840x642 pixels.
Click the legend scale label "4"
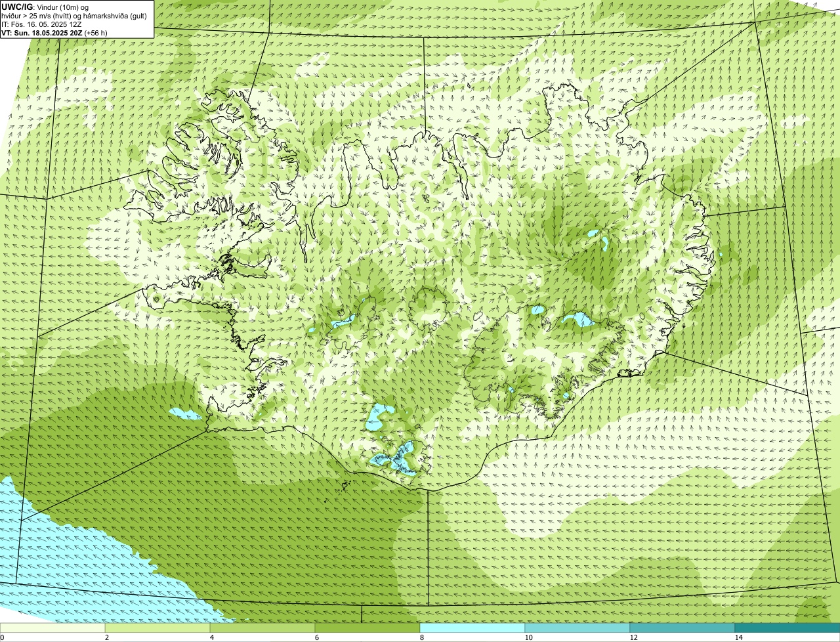click(211, 637)
